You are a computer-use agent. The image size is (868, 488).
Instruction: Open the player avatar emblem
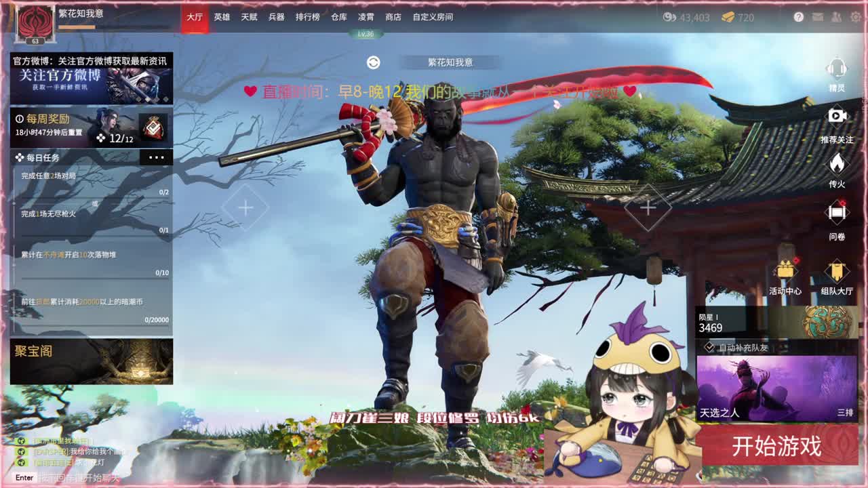35,23
